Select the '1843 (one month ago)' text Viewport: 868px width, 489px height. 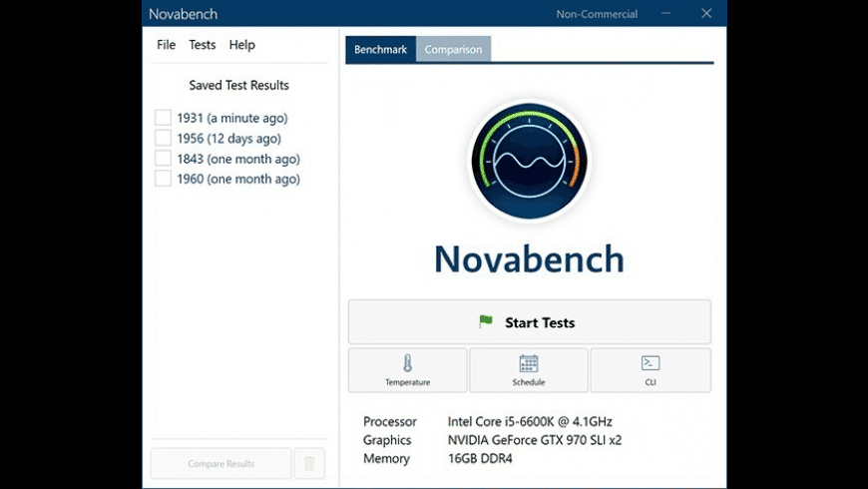click(x=238, y=159)
